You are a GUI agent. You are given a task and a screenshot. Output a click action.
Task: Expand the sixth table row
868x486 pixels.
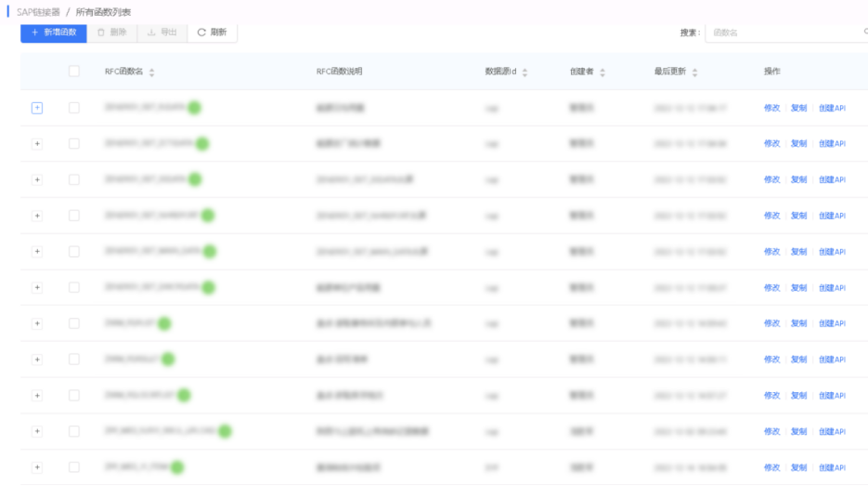click(37, 288)
